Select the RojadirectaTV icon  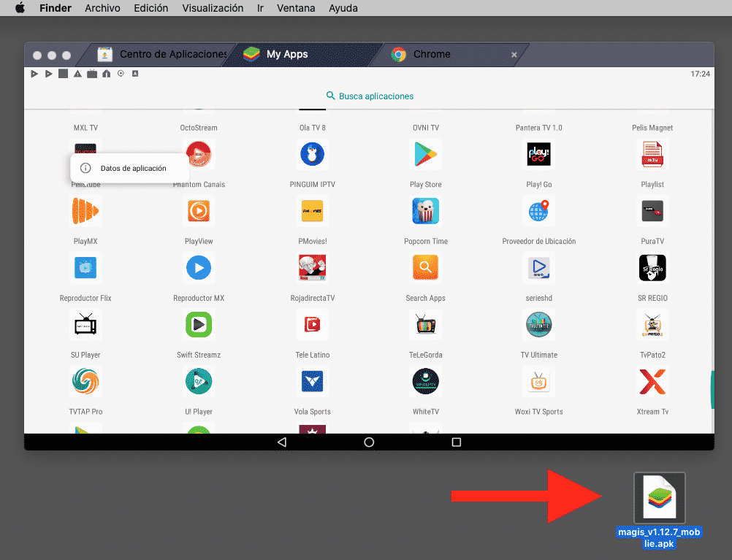pyautogui.click(x=312, y=267)
